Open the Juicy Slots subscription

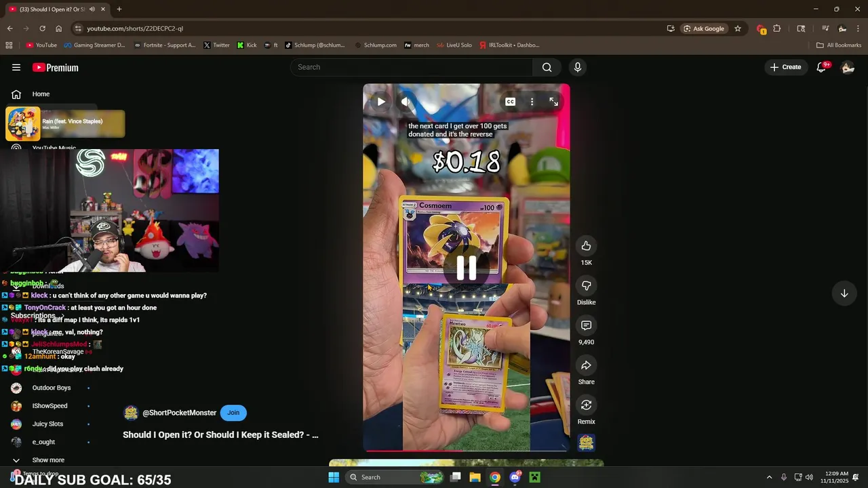[51, 424]
